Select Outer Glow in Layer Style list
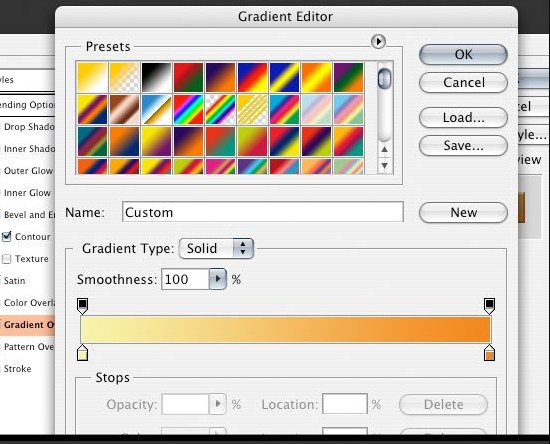This screenshot has height=444, width=550. [x=28, y=171]
